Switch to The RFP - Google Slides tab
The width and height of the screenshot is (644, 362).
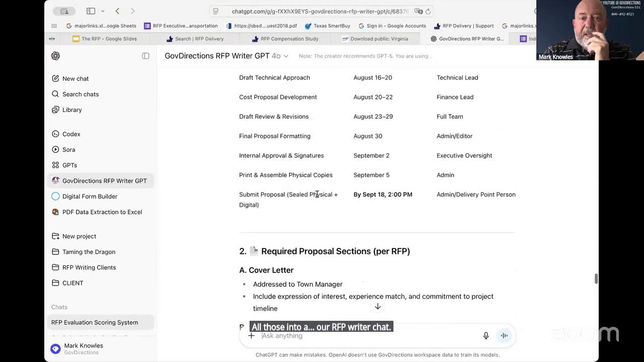click(105, 39)
